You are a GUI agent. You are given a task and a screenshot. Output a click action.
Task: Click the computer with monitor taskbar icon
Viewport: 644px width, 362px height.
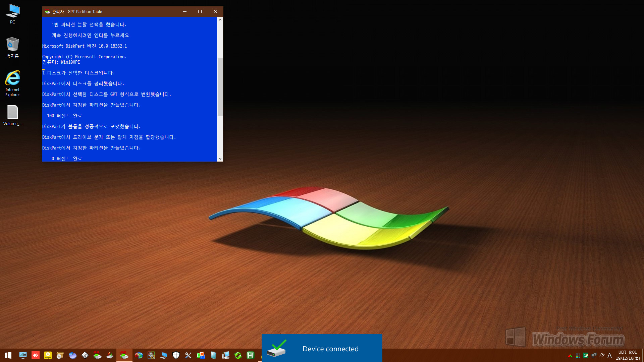225,355
